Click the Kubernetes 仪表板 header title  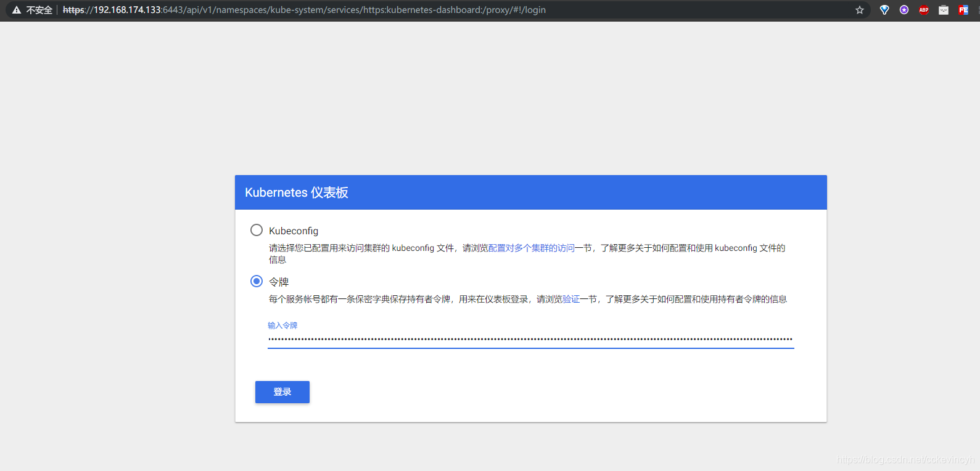coord(297,192)
